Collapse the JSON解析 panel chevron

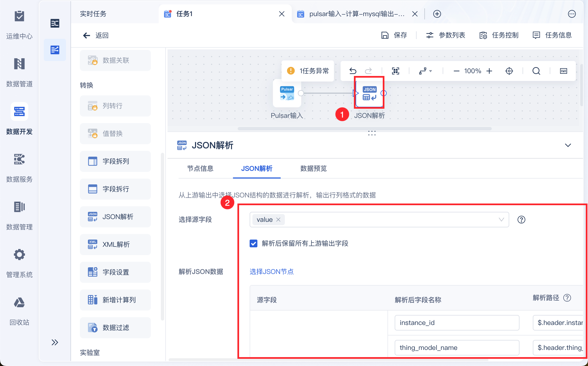568,145
